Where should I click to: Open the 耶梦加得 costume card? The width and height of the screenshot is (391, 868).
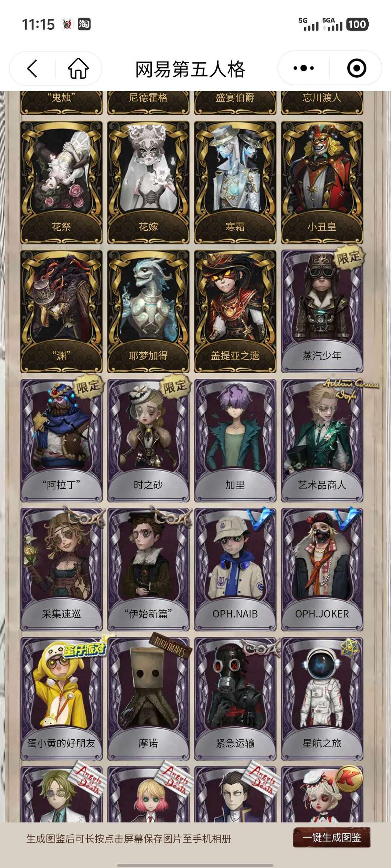(x=148, y=311)
